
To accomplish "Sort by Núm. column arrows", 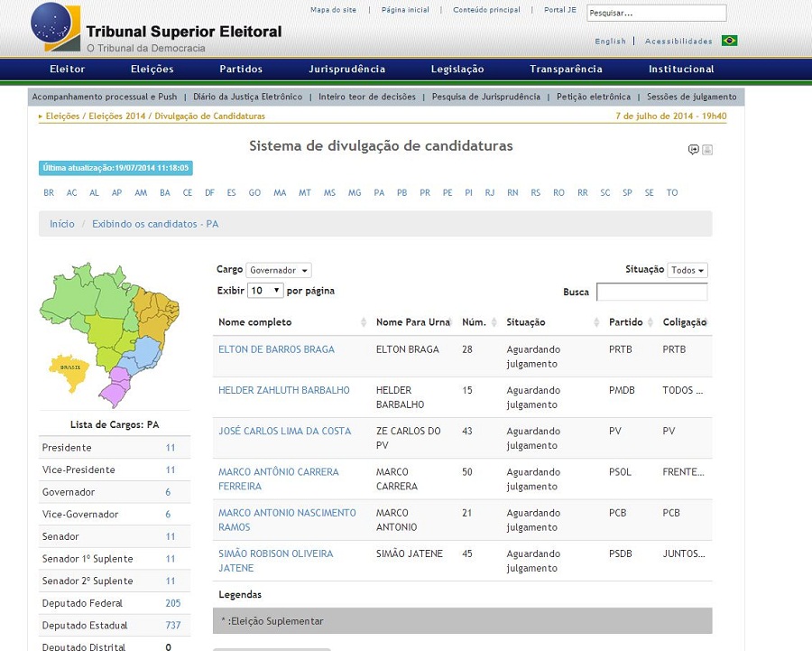I will click(494, 322).
